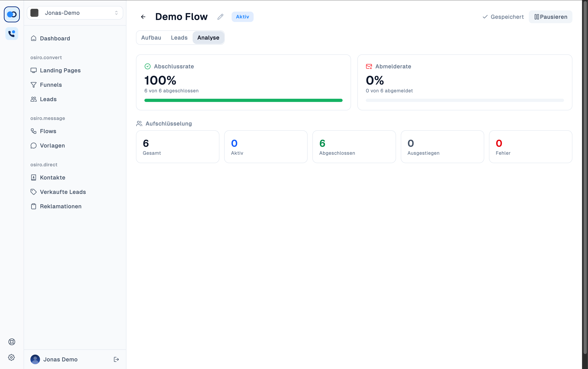Viewport: 588px width, 369px height.
Task: Switch to the Aufbau tab
Action: click(151, 38)
